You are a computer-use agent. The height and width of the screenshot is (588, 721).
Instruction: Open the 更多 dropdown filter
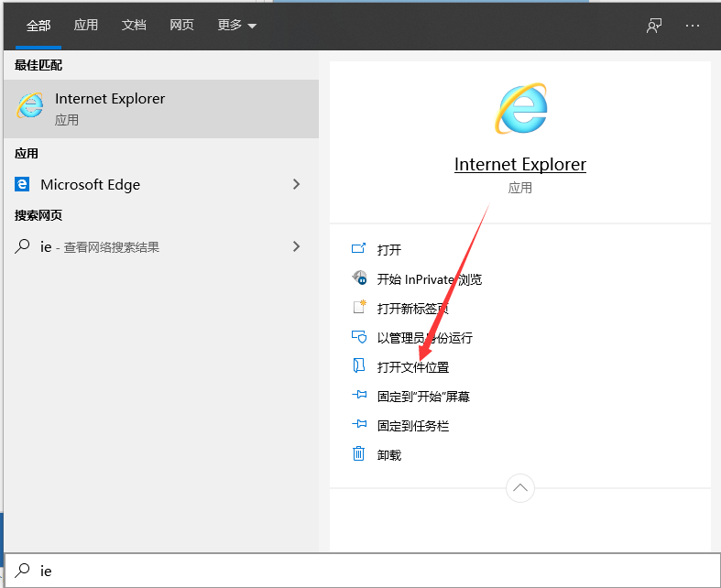click(236, 26)
